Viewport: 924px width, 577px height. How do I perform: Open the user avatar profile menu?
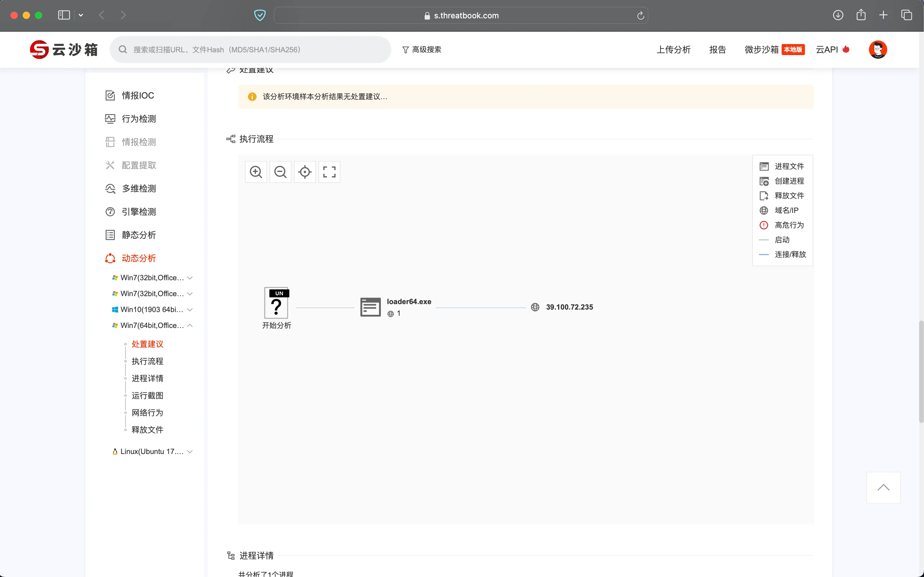pos(878,50)
